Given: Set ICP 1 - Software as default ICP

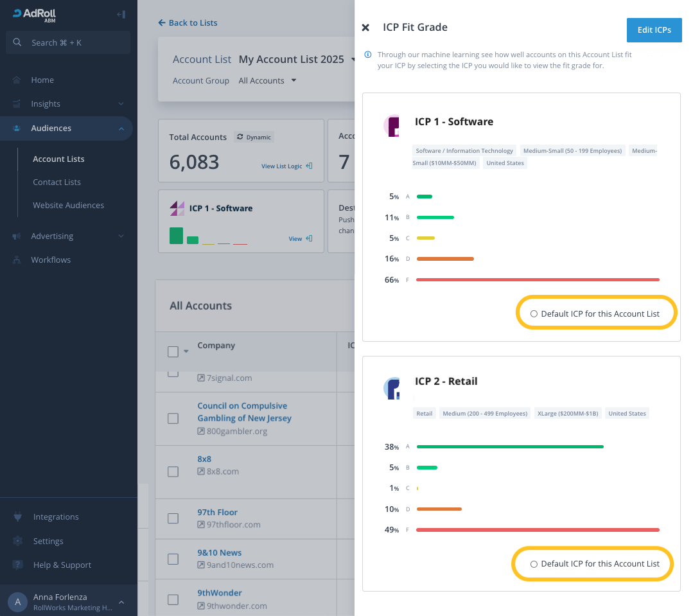Looking at the screenshot, I should (x=534, y=314).
